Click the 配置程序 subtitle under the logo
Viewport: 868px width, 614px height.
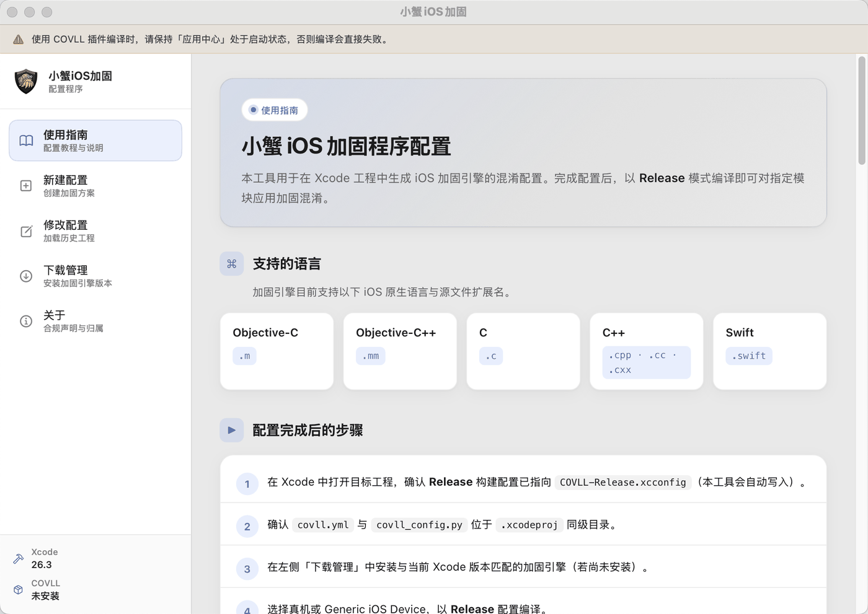[66, 89]
